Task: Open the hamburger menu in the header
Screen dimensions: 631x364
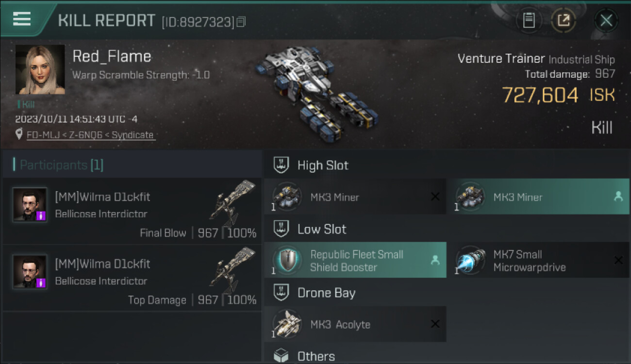Action: click(x=22, y=19)
